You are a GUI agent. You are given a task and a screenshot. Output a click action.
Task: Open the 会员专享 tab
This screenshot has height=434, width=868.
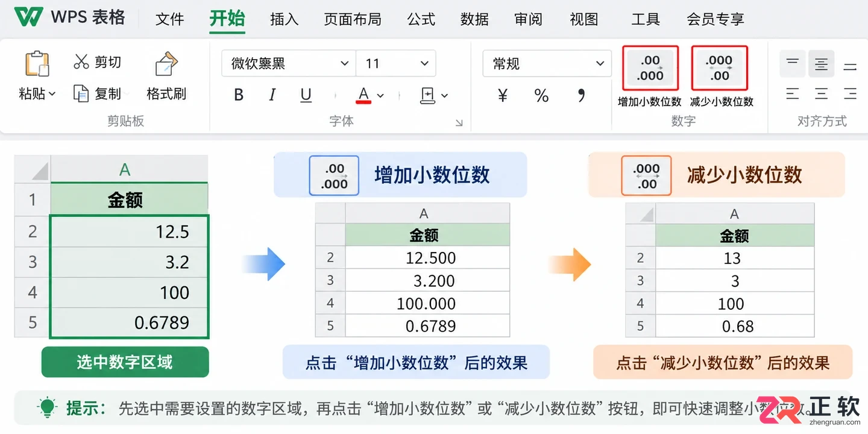click(x=715, y=19)
